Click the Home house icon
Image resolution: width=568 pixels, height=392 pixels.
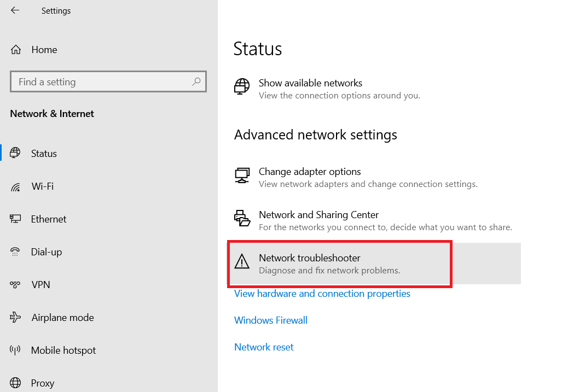pos(16,49)
